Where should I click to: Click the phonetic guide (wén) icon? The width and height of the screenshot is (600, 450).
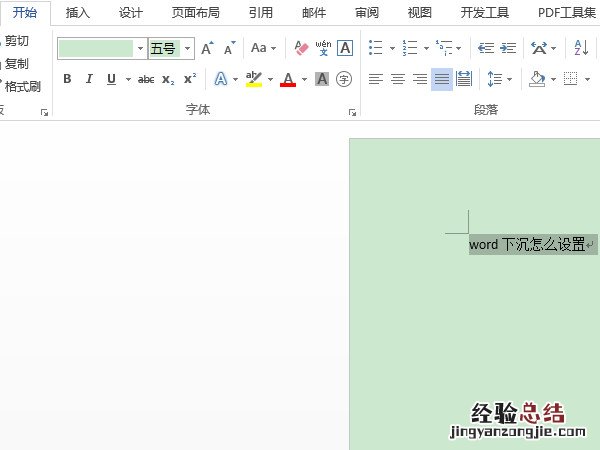point(323,48)
